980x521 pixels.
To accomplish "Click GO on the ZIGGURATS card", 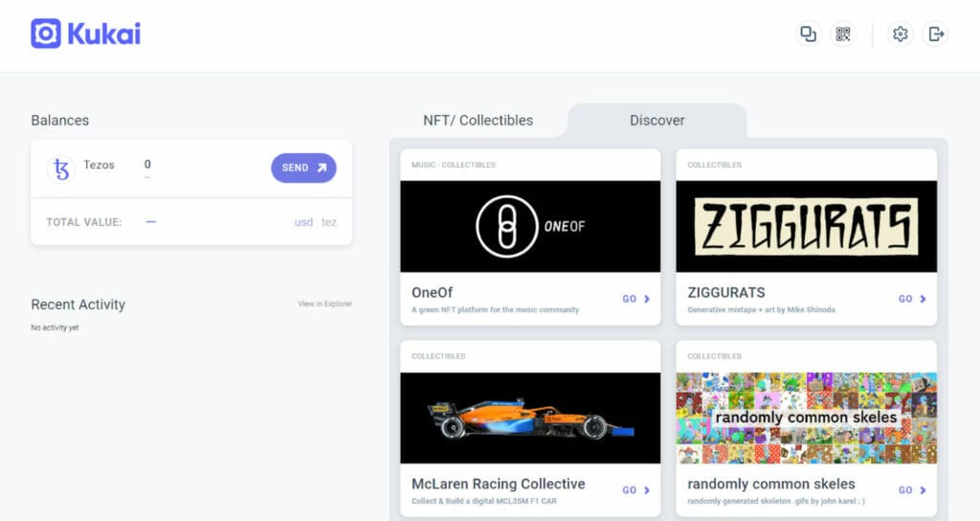I will pos(912,299).
